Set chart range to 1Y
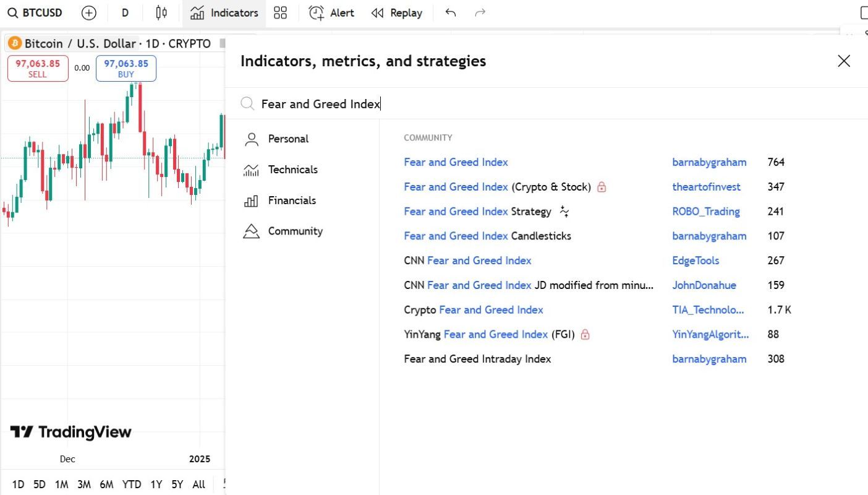 click(156, 484)
